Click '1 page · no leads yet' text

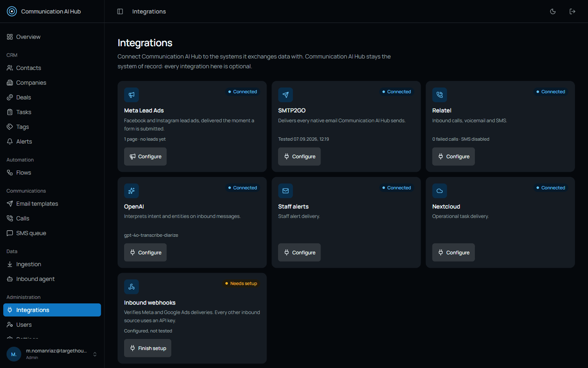pos(145,139)
